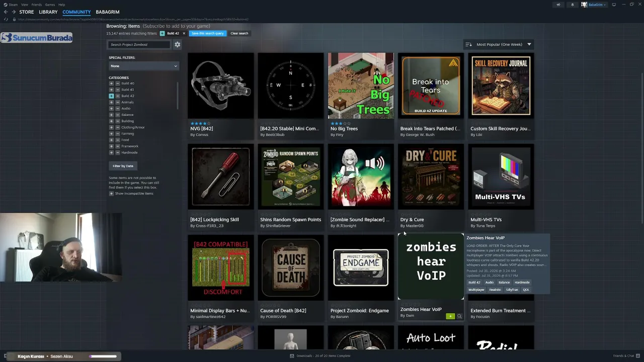The width and height of the screenshot is (644, 362).
Task: Enable Show incompatible items checkbox
Action: point(111,194)
